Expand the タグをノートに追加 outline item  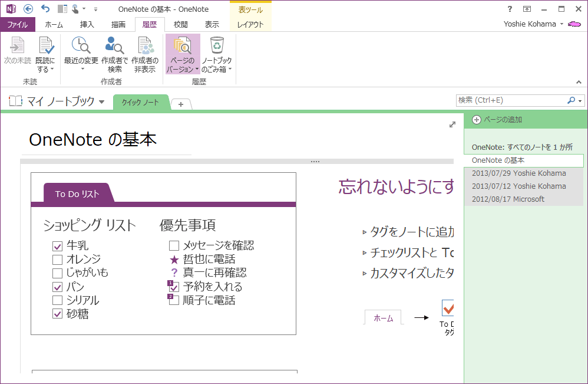coord(365,232)
